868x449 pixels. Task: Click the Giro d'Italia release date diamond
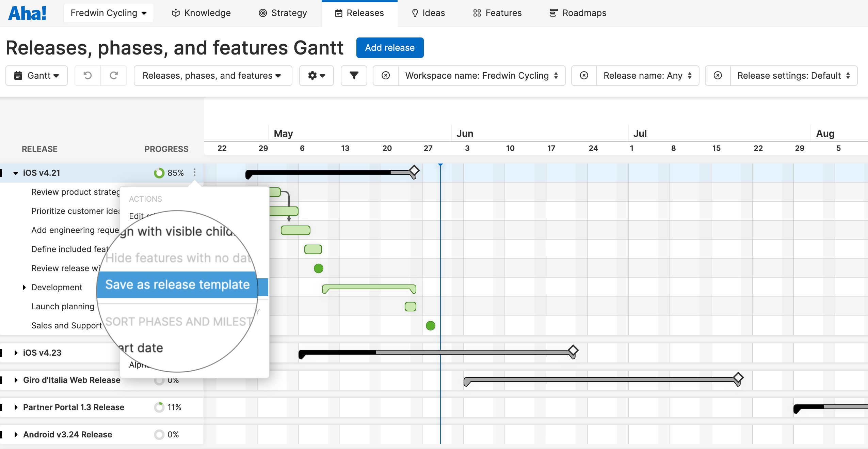[x=738, y=377]
